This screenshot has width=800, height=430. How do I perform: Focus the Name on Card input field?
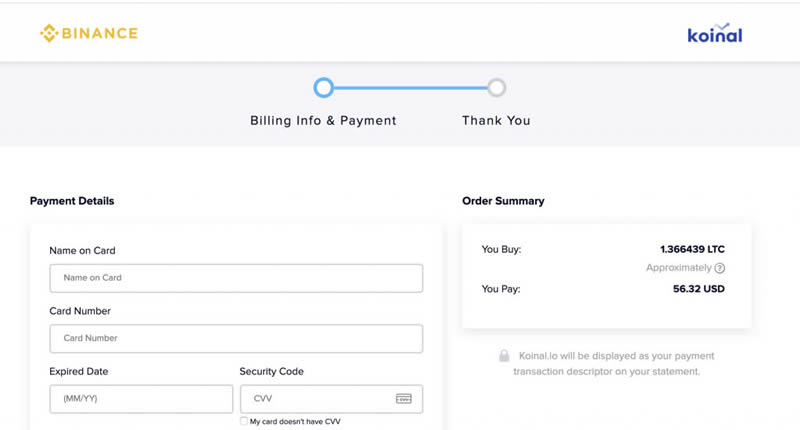click(236, 278)
